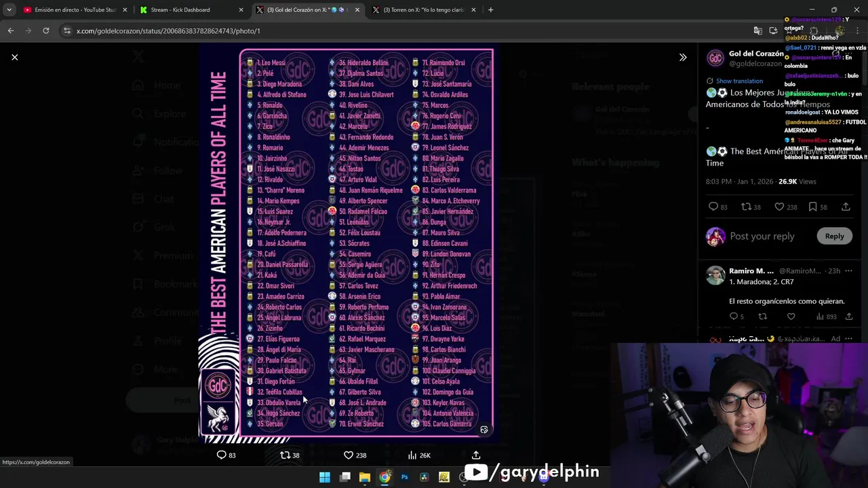
Task: Close the photo viewer with the X icon
Action: pyautogui.click(x=14, y=57)
